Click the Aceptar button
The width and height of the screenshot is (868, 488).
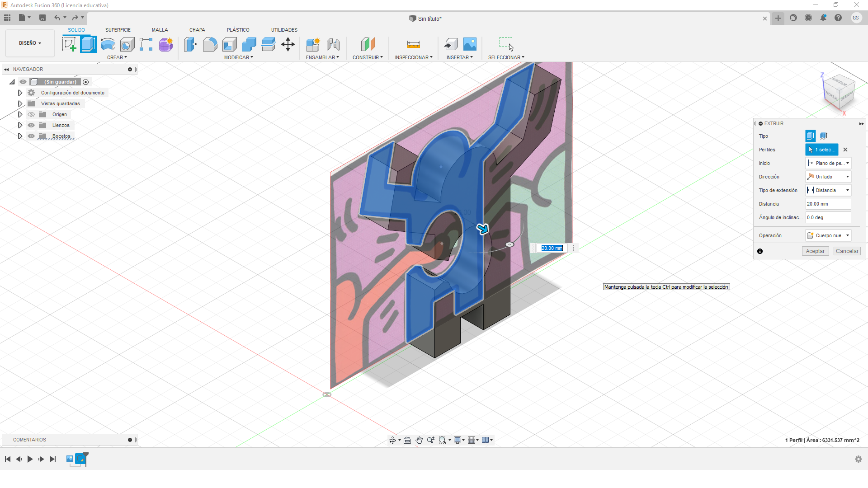click(x=815, y=251)
